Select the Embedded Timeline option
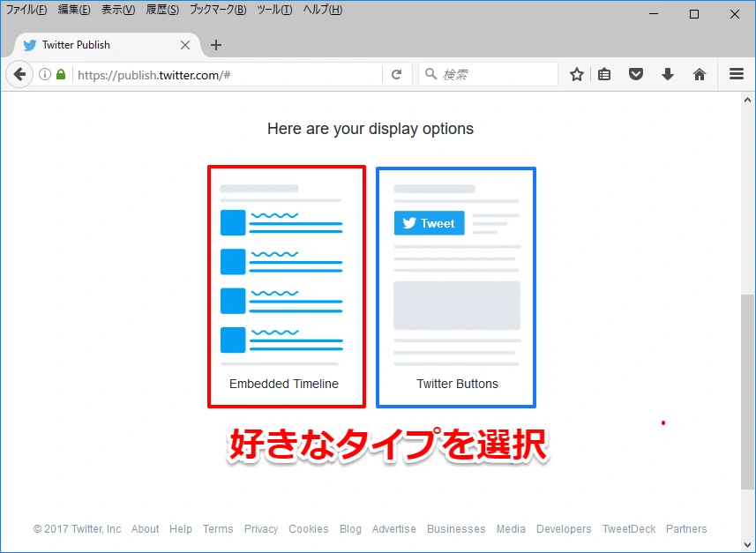Screen dimensions: 756x553 285,287
